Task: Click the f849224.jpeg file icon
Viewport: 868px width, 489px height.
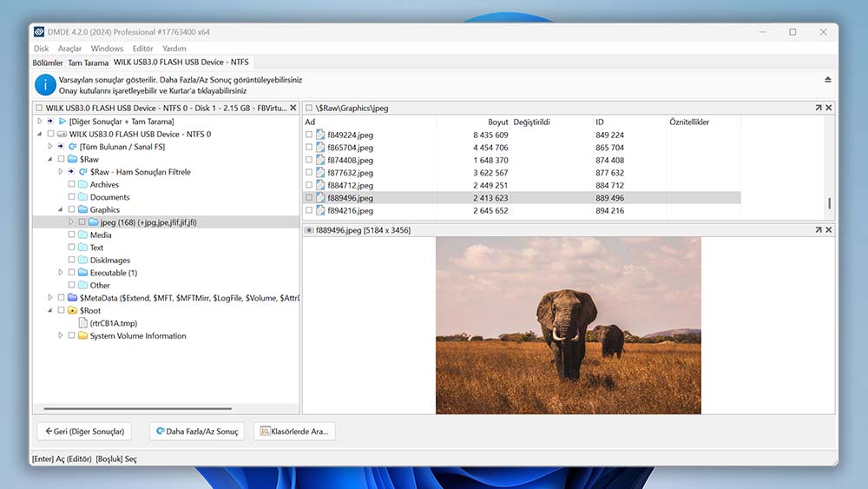Action: tap(320, 135)
